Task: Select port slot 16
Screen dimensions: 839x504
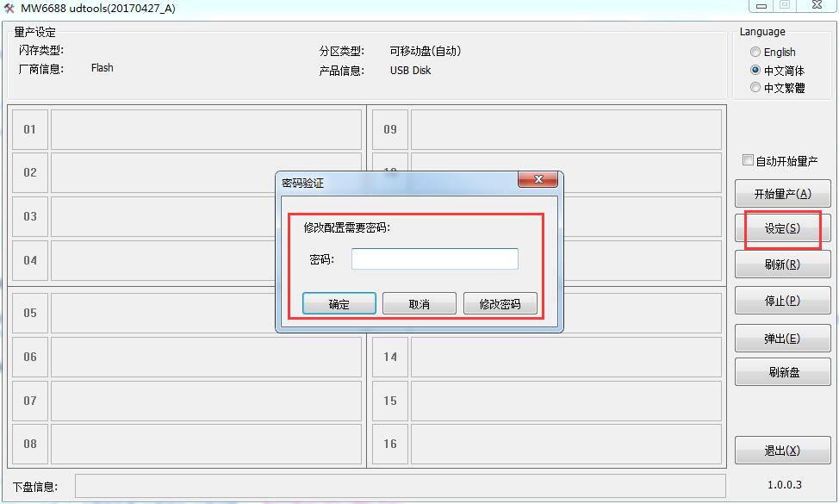Action: pyautogui.click(x=390, y=444)
